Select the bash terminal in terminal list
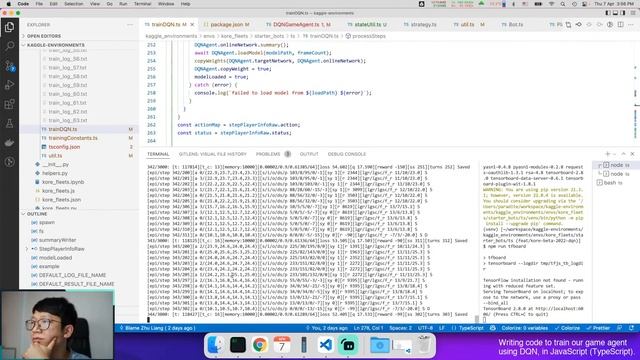 pyautogui.click(x=610, y=183)
